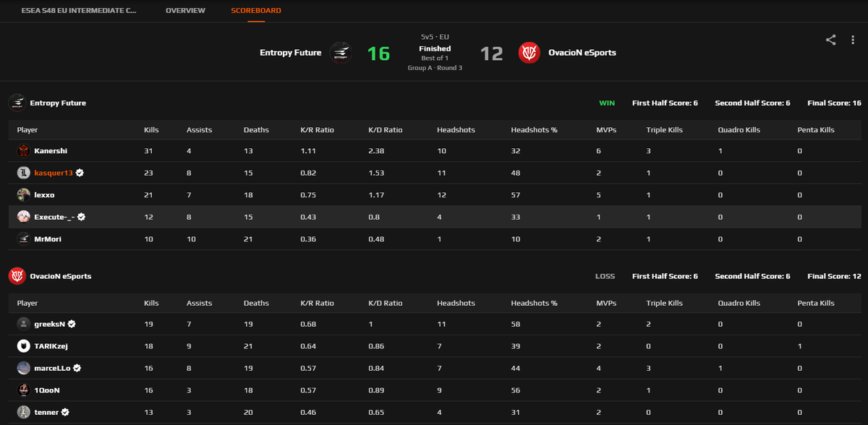The width and height of the screenshot is (868, 425).
Task: Click the green score 16
Action: 378,53
